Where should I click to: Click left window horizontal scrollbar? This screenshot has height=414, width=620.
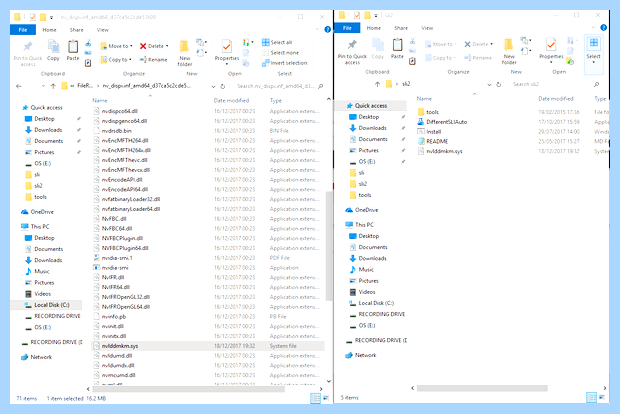[x=189, y=389]
